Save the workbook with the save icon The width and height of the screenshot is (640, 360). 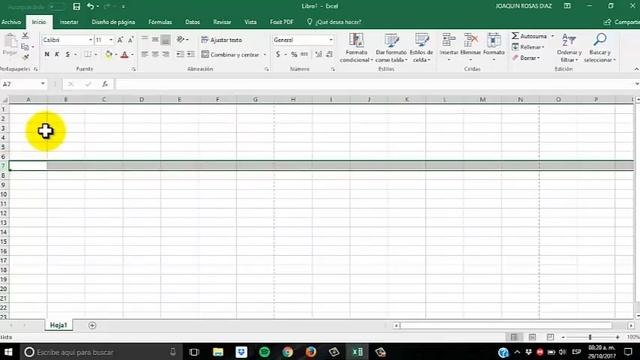pos(76,6)
